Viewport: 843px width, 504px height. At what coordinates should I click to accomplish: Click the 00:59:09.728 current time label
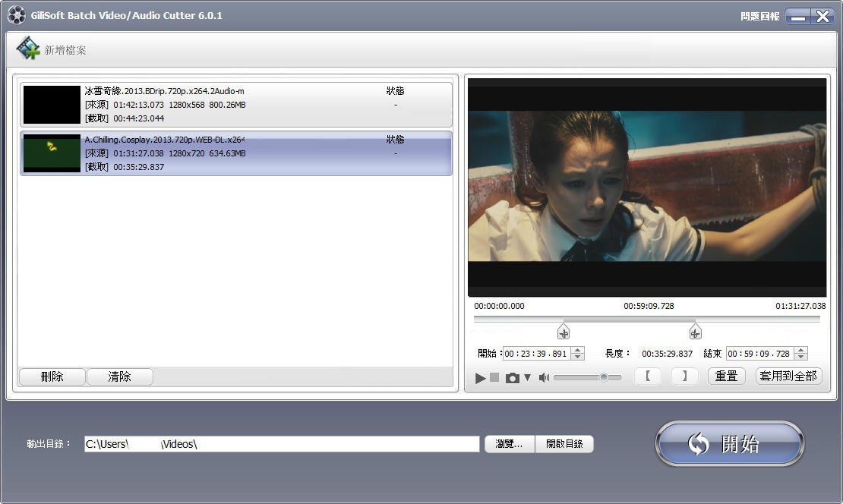pos(649,306)
